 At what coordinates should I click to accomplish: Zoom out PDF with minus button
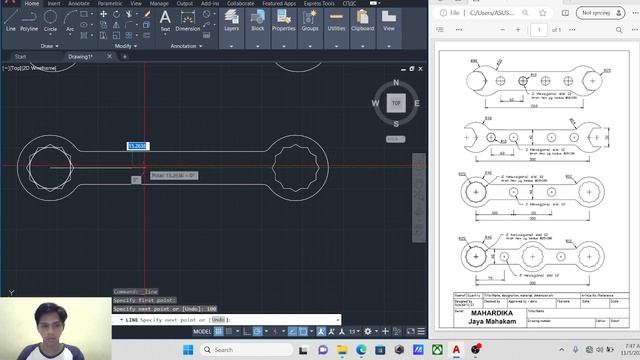click(x=502, y=30)
